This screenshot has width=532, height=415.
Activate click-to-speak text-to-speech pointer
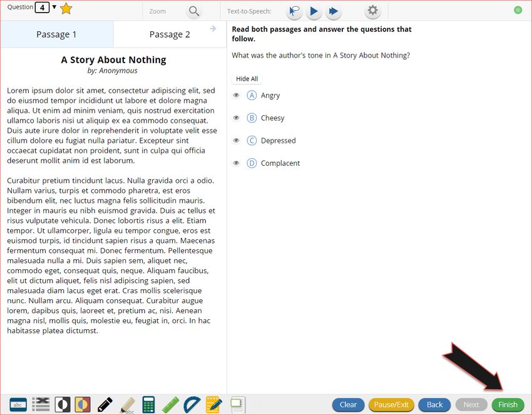point(294,11)
